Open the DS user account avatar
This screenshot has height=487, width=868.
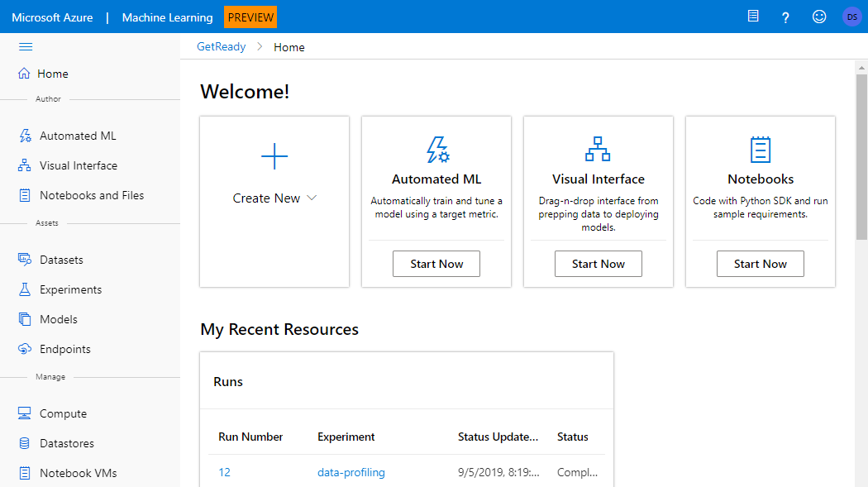coord(852,17)
